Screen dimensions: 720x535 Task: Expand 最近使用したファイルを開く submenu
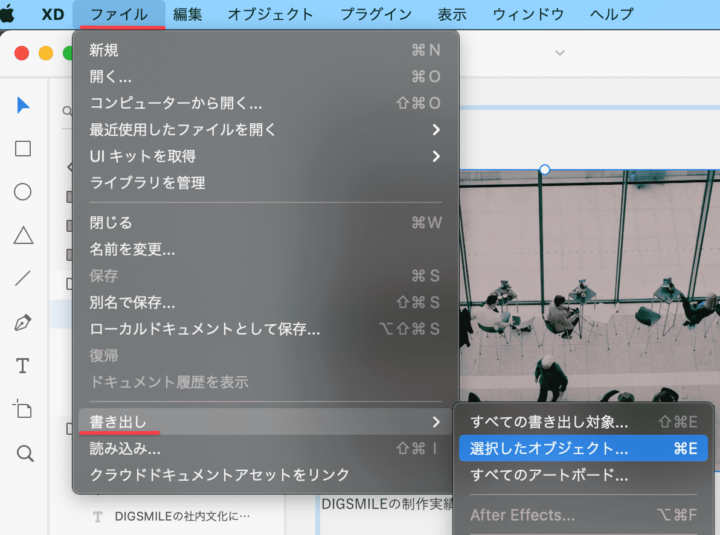[265, 130]
